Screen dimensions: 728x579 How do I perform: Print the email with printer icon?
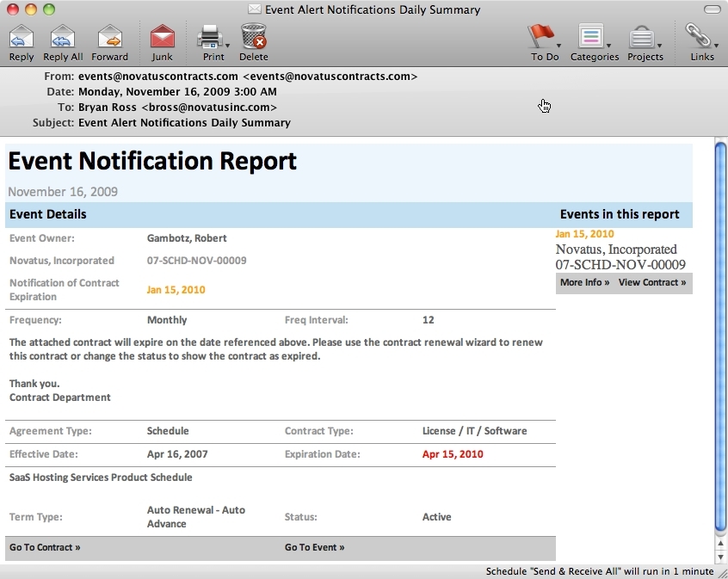coord(210,36)
